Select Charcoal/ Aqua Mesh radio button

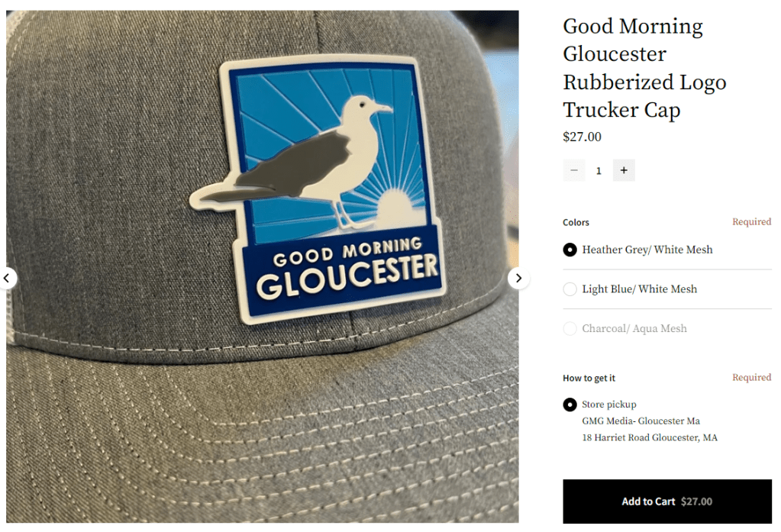[x=570, y=329]
